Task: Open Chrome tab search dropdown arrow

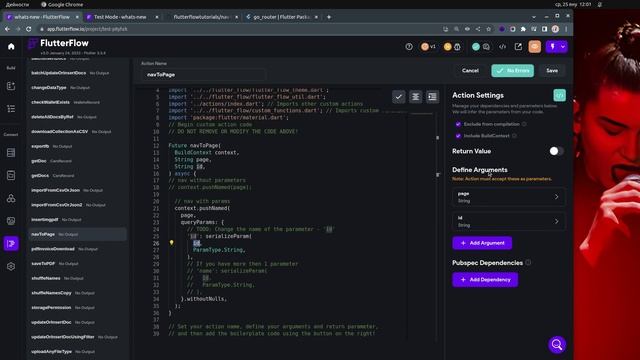Action: click(534, 17)
